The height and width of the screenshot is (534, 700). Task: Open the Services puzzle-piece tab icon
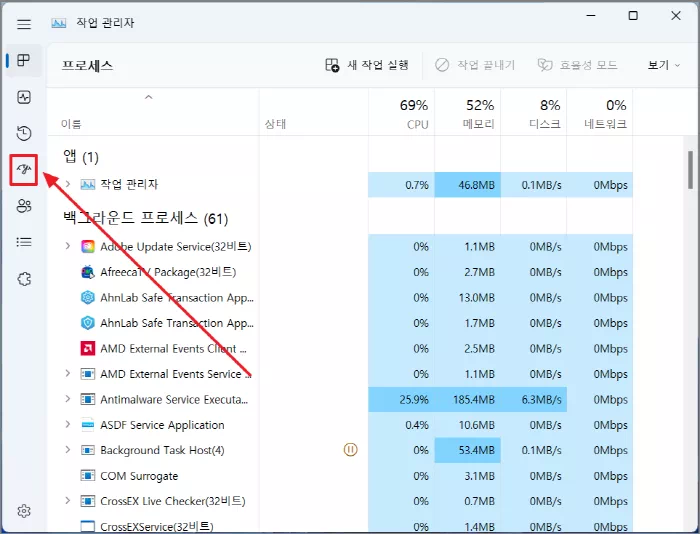coord(24,279)
